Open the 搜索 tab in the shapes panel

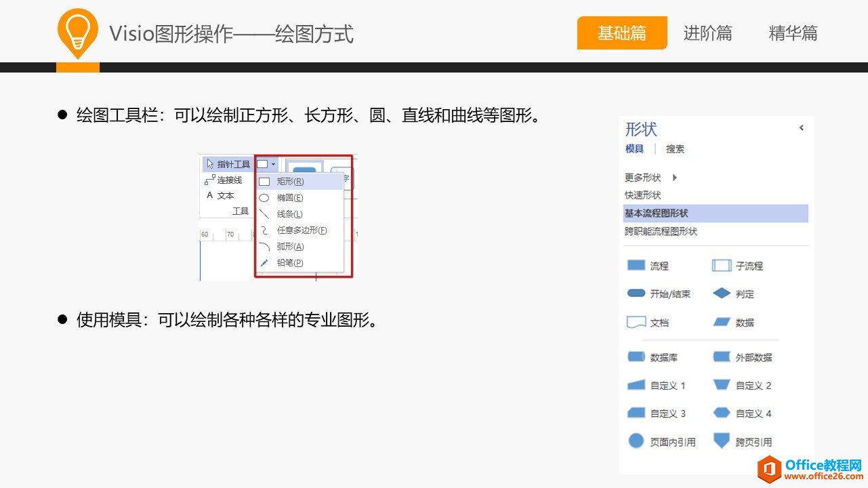pyautogui.click(x=675, y=149)
